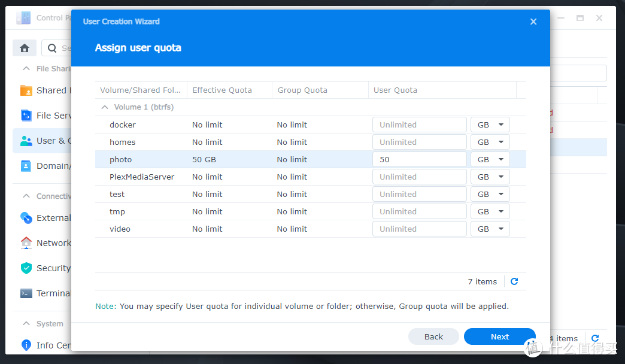The height and width of the screenshot is (364, 625).
Task: Click the Security shield icon
Action: point(26,268)
